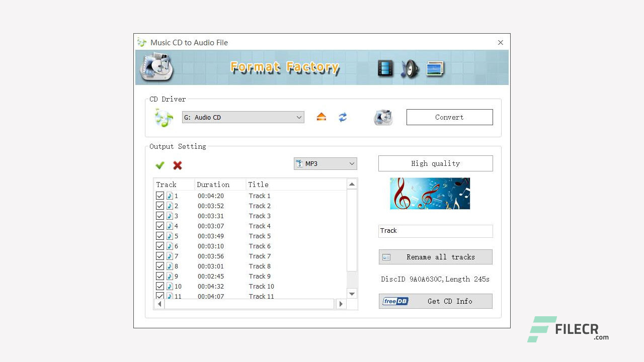Screen dimensions: 644x362
Task: Click the video filmstrip icon in banner
Action: tap(385, 68)
